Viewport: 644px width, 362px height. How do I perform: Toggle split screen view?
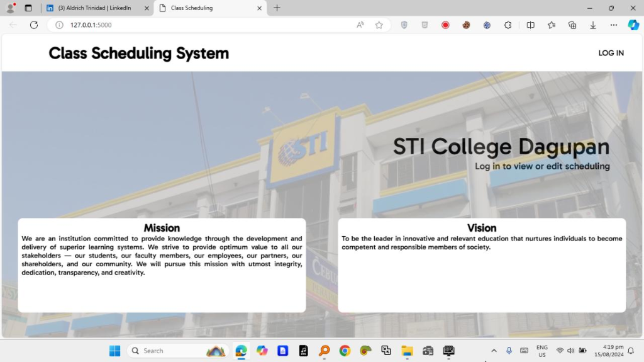point(530,25)
